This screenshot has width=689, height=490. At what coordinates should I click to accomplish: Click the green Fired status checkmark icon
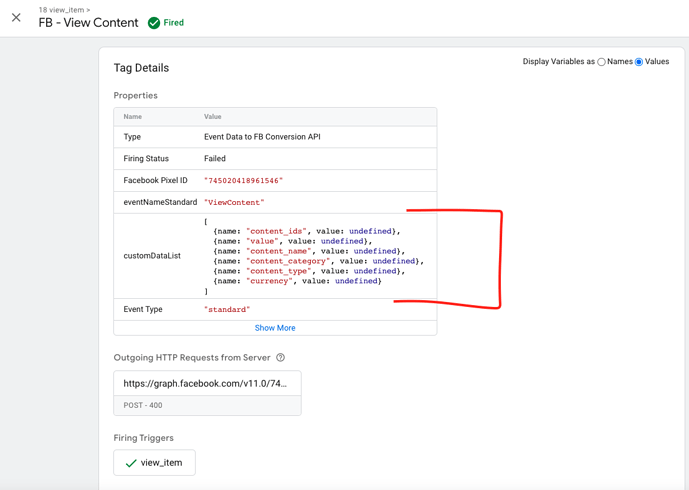point(154,23)
